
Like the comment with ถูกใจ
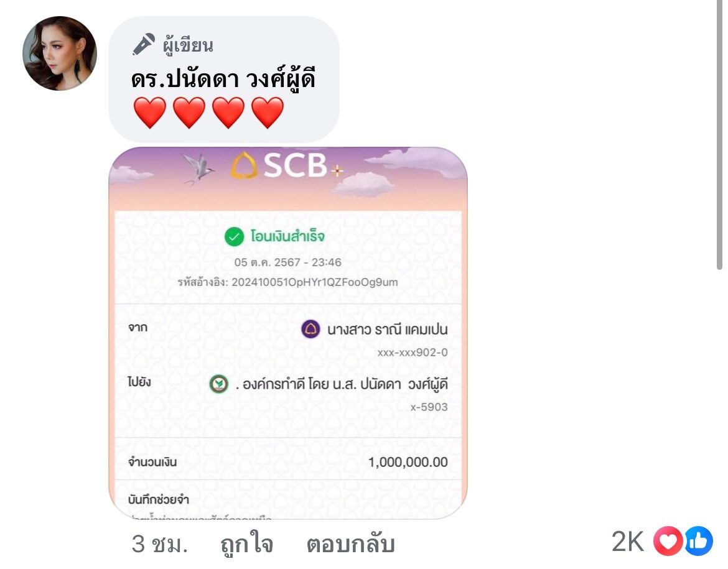coord(247,544)
